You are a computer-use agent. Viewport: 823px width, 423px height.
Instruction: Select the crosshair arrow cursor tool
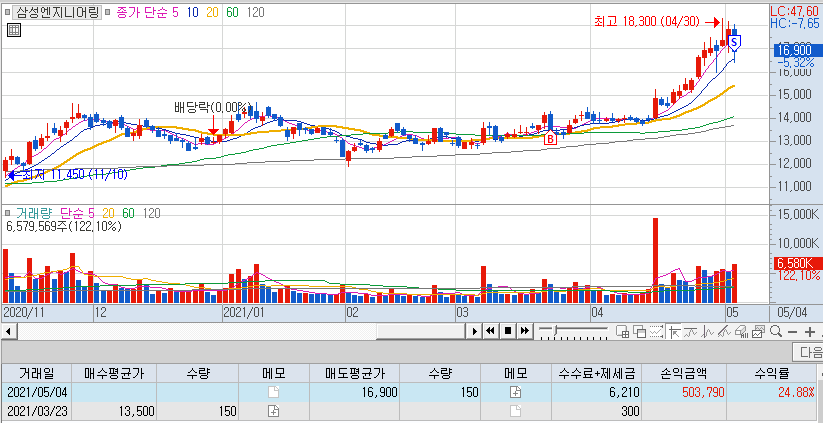[674, 332]
